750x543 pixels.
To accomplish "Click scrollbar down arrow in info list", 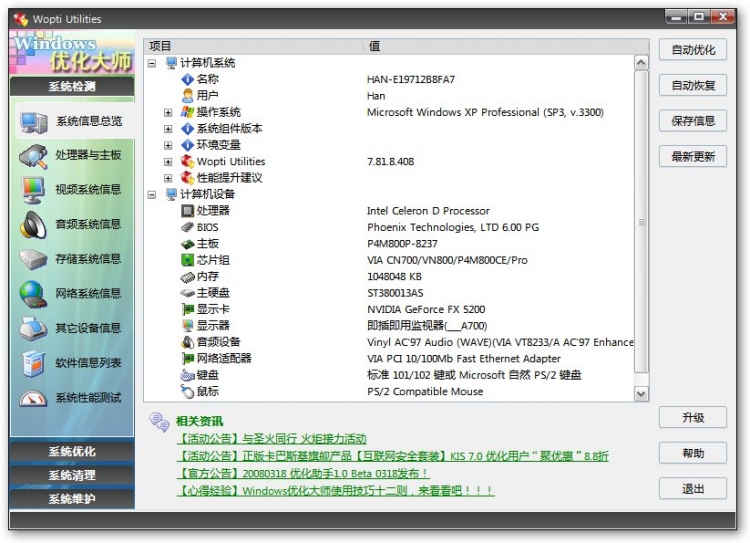I will pyautogui.click(x=641, y=394).
